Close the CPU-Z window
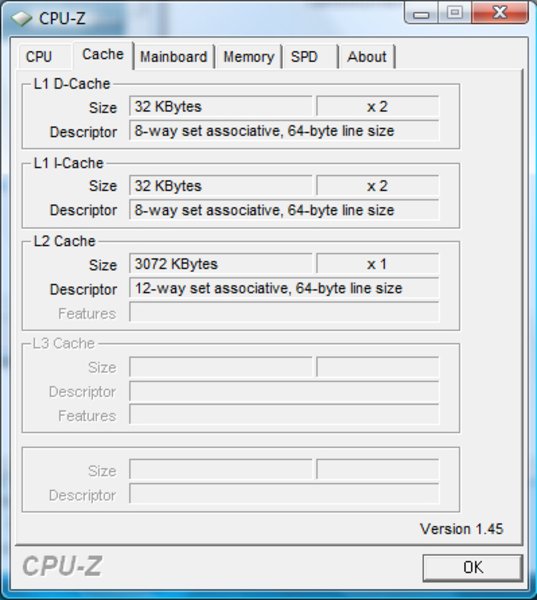 [x=500, y=13]
